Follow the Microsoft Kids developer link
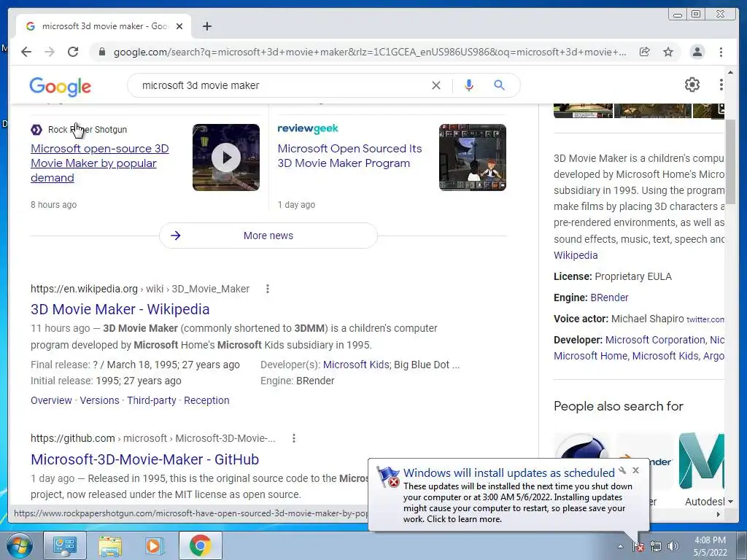This screenshot has width=747, height=560. pos(356,365)
